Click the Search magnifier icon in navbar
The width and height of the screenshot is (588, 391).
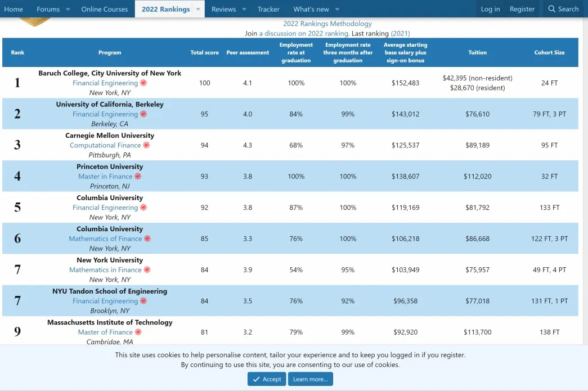tap(551, 9)
